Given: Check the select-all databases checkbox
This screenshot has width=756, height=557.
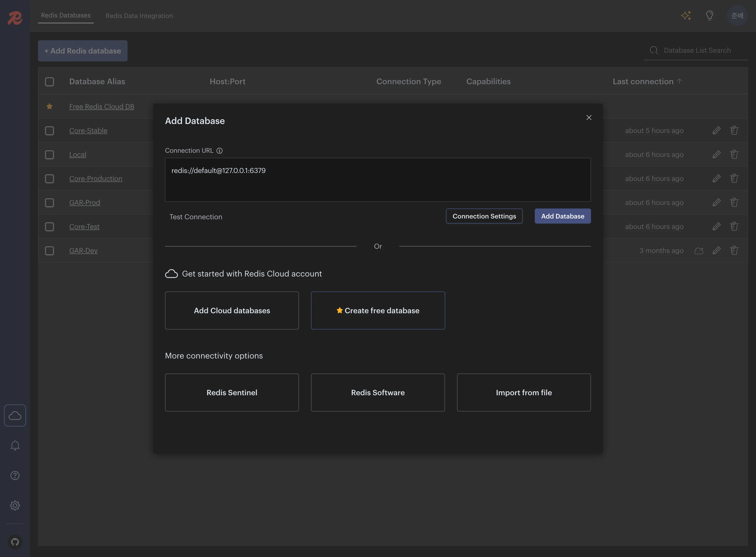Looking at the screenshot, I should coord(49,81).
